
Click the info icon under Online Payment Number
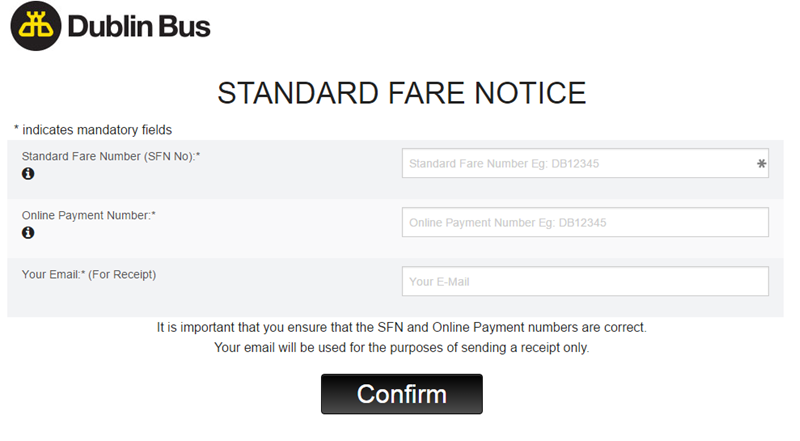click(x=28, y=233)
